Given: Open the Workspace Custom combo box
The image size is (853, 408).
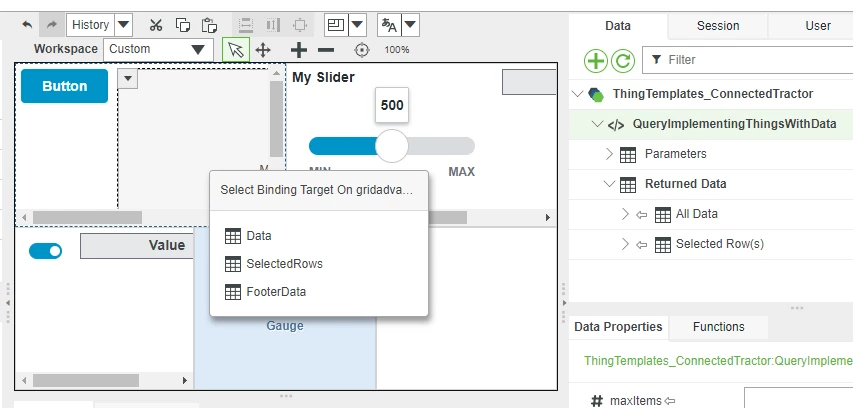Looking at the screenshot, I should point(158,50).
